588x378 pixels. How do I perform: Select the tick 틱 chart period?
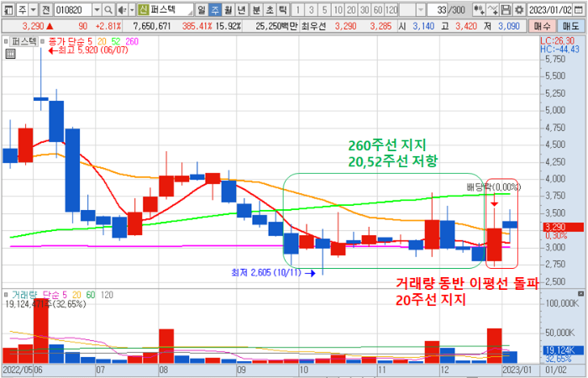pos(283,9)
